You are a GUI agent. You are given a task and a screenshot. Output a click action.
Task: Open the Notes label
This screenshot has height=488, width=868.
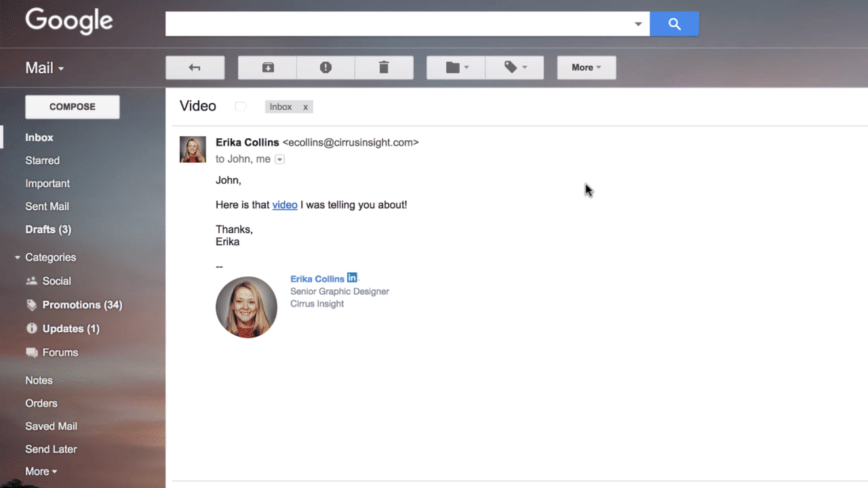39,380
